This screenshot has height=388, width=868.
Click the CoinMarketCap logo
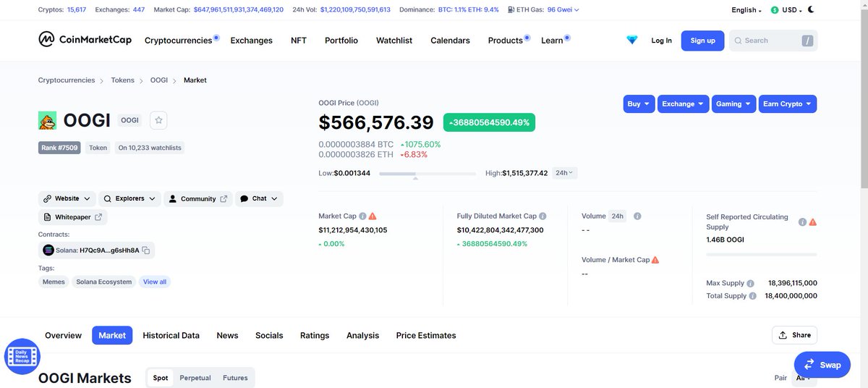(85, 40)
